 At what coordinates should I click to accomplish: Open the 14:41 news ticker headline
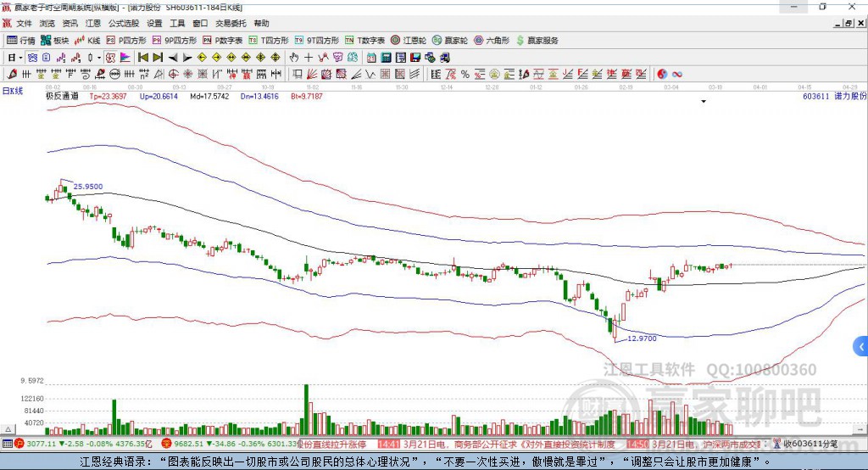point(497,445)
